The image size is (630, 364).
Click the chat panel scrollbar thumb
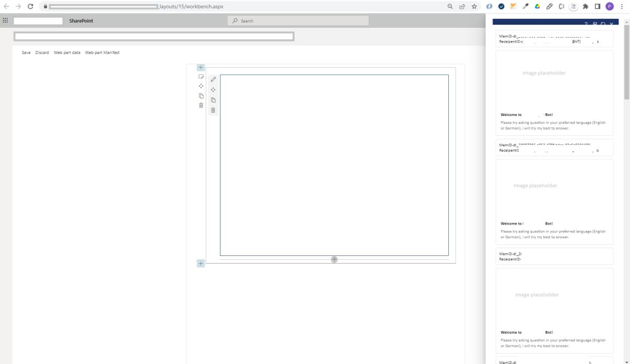[626, 61]
